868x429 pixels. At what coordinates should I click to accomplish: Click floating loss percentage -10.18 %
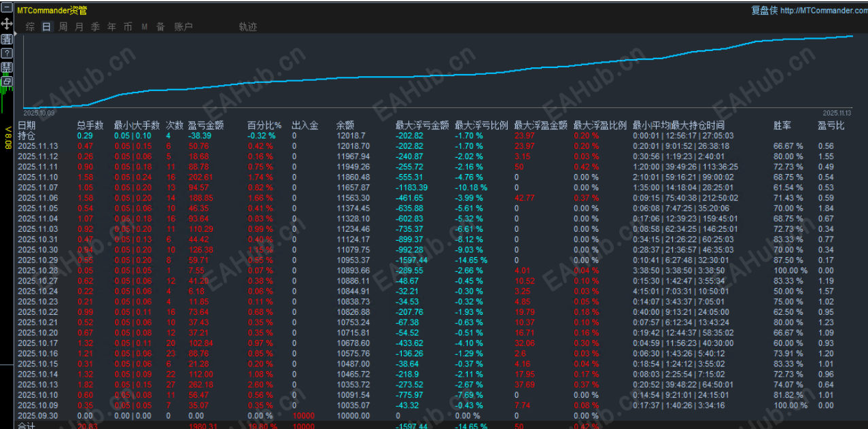pyautogui.click(x=471, y=187)
